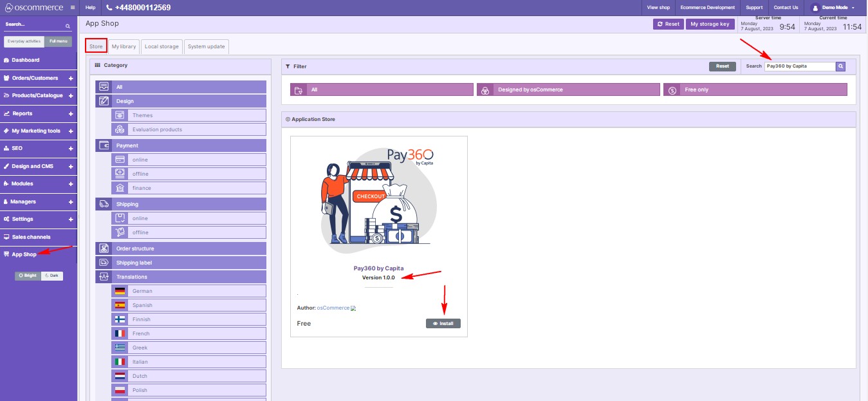The width and height of the screenshot is (868, 401).
Task: Choose the online card icon under Payment
Action: tap(119, 160)
